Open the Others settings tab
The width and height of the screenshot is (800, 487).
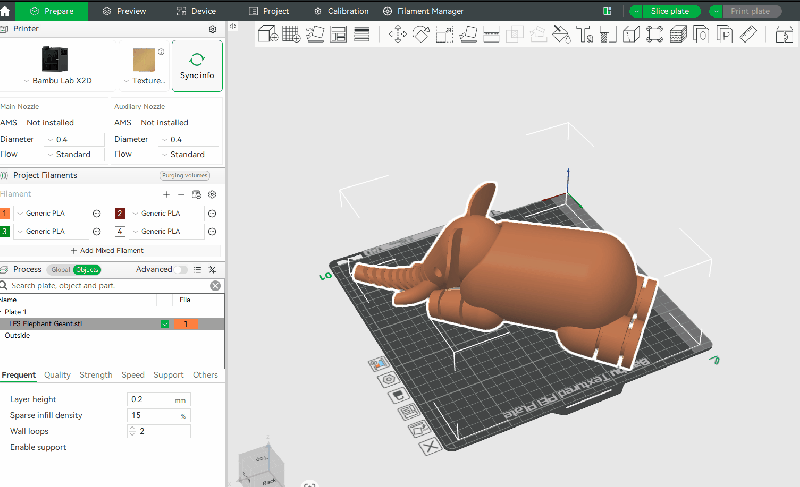pyautogui.click(x=205, y=375)
